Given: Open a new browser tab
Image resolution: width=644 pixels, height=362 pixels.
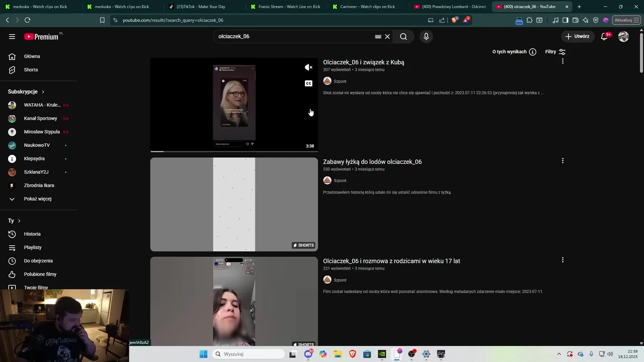Looking at the screenshot, I should click(x=579, y=7).
